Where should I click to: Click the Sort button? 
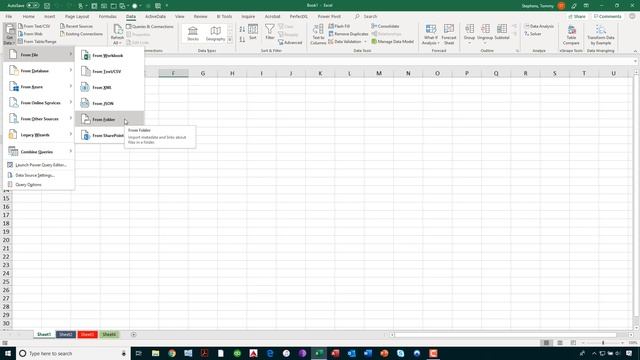click(253, 32)
